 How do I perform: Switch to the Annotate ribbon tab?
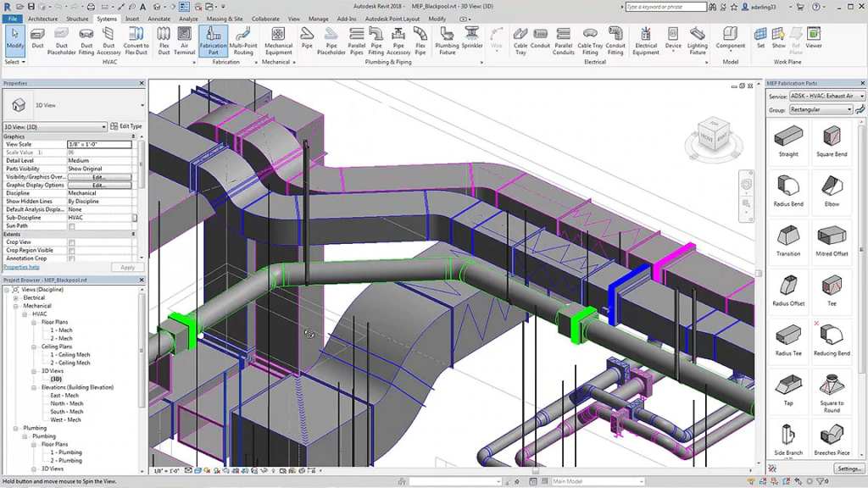(x=159, y=19)
